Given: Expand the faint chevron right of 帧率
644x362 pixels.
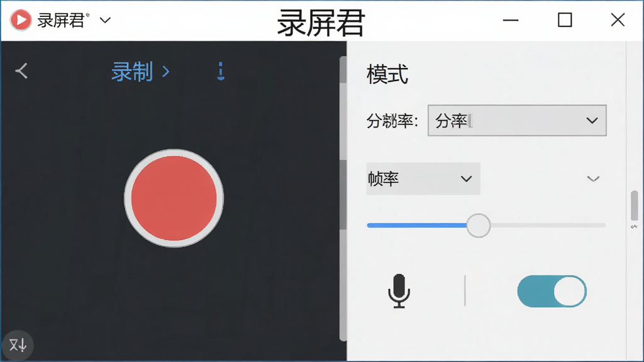Looking at the screenshot, I should tap(593, 178).
